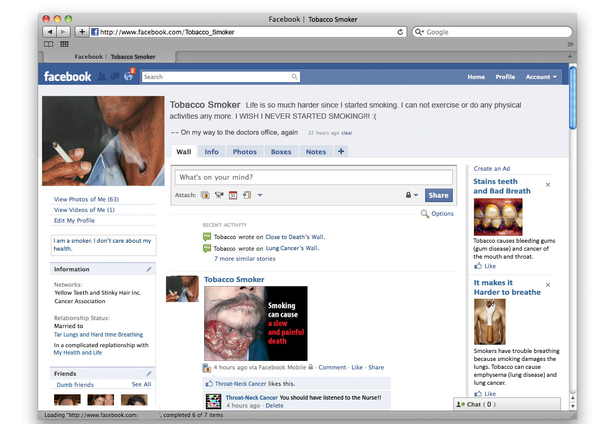The height and width of the screenshot is (424, 615).
Task: Go forward with the browser forward arrow
Action: [x=63, y=32]
